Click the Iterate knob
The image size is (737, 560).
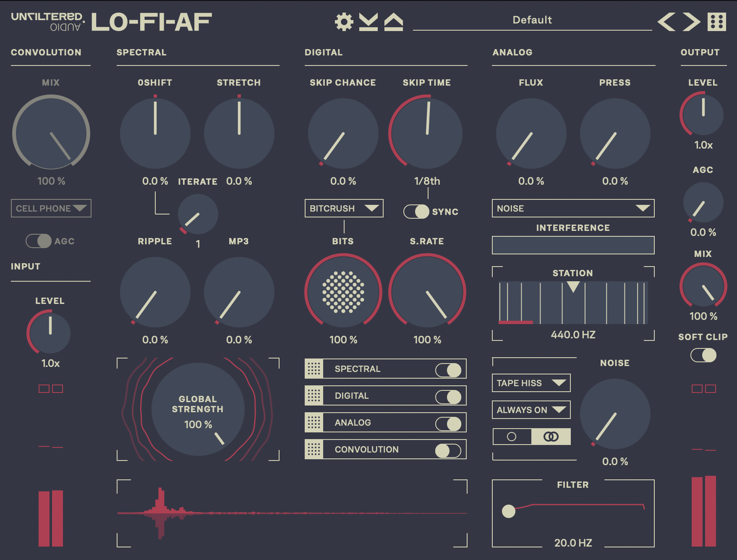pyautogui.click(x=198, y=214)
